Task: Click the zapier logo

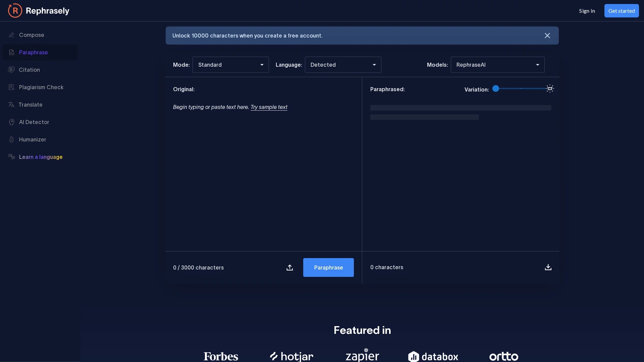Action: pos(362,355)
